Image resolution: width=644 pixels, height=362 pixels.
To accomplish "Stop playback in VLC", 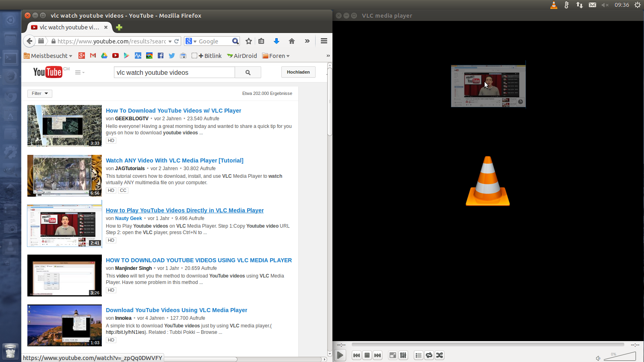I will coord(367,355).
